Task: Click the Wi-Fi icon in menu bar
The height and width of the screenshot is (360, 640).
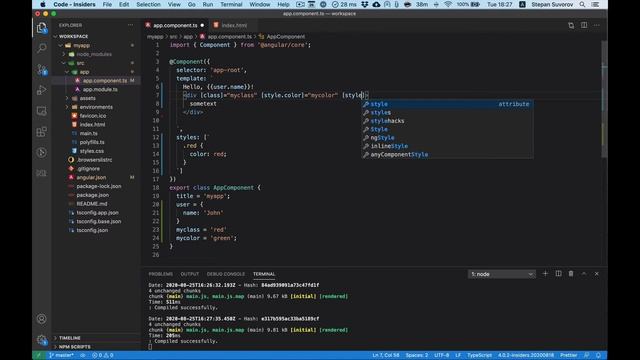Action: tap(448, 4)
